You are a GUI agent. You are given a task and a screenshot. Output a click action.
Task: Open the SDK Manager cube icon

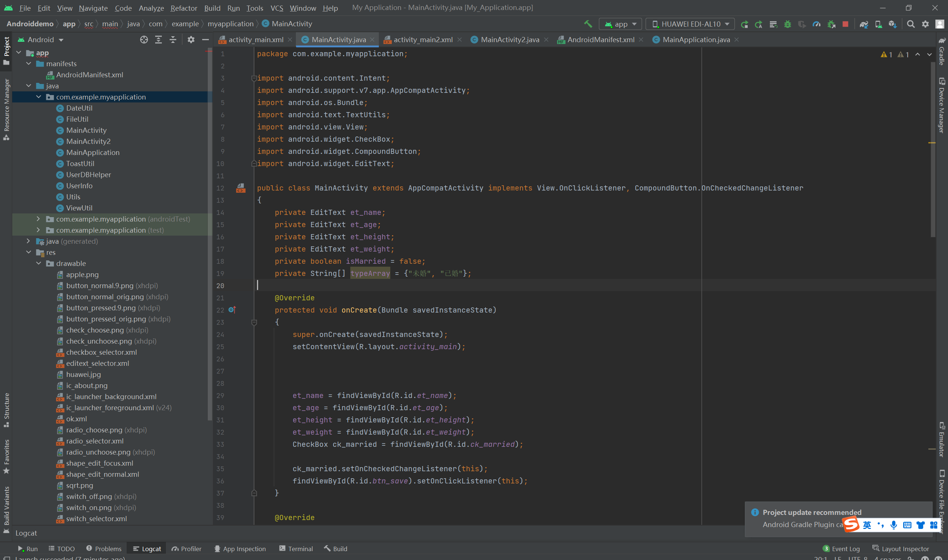tap(892, 24)
